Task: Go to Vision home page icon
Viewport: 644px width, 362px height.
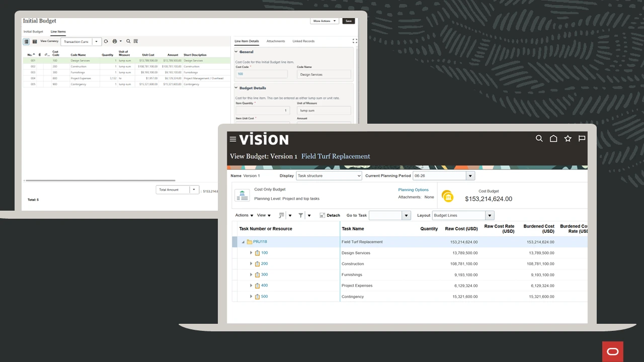Action: [x=553, y=139]
